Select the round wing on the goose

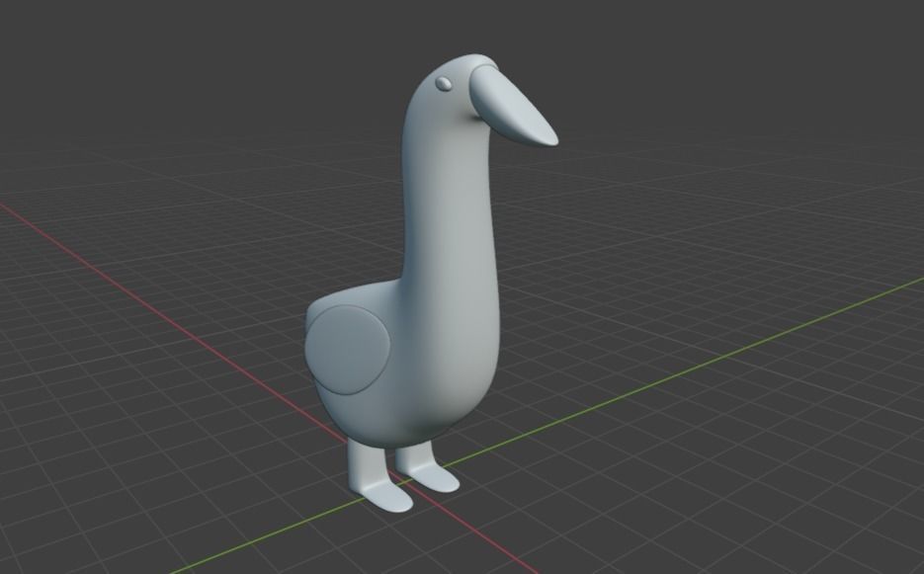(x=349, y=350)
